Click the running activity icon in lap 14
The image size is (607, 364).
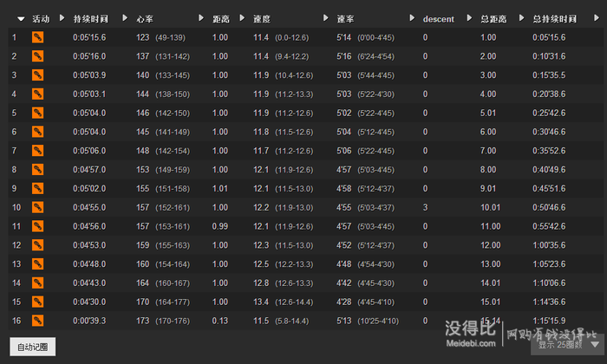pyautogui.click(x=37, y=283)
